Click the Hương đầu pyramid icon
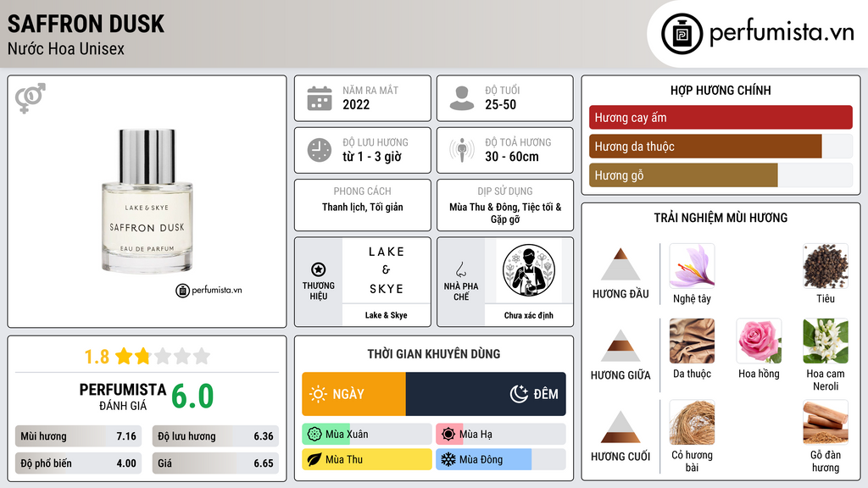Screen dimensions: 868x488 pos(620,264)
